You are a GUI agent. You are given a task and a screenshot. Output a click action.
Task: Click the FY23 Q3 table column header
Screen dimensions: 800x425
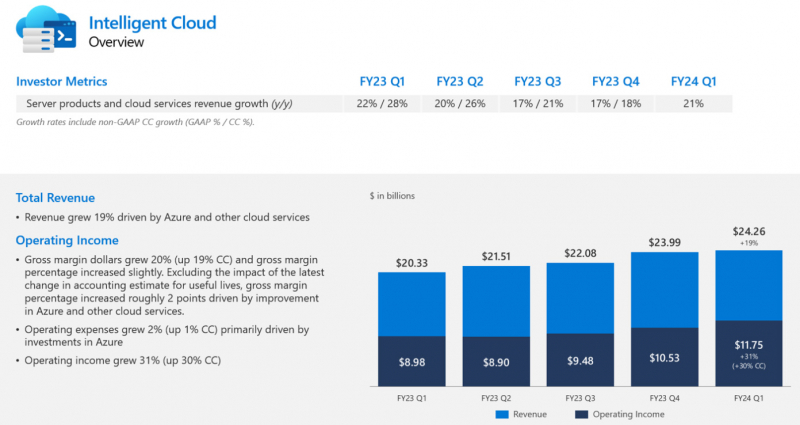coord(538,81)
